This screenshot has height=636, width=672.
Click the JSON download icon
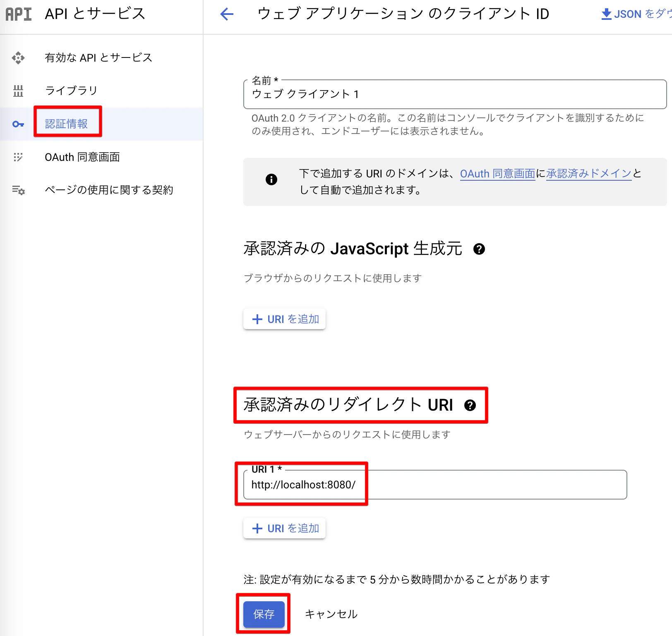[x=606, y=14]
